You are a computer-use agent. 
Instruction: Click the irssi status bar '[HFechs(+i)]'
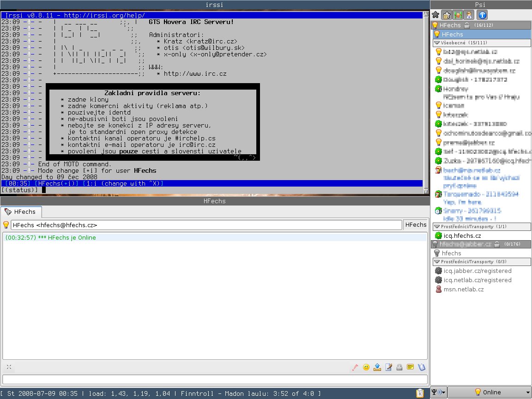(x=56, y=183)
